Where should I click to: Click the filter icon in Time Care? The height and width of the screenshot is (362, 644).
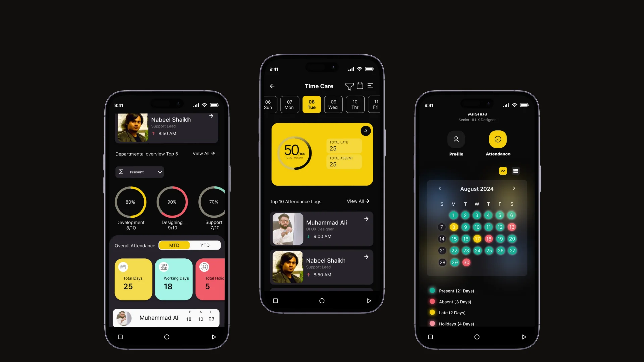349,86
